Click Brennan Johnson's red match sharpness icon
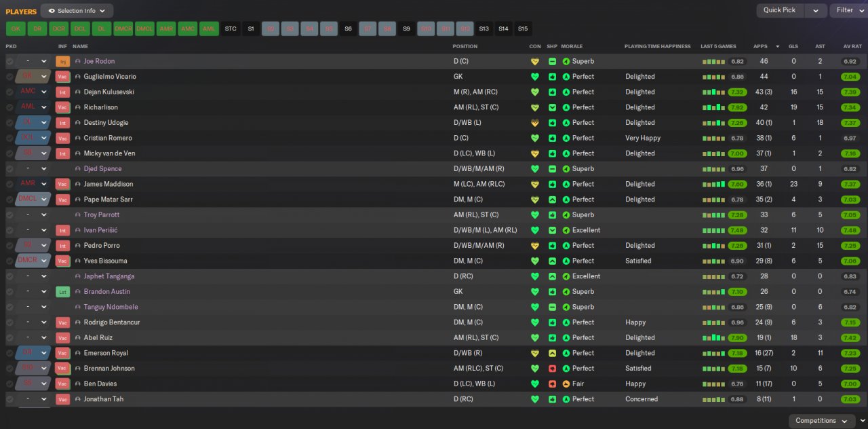 pos(552,369)
